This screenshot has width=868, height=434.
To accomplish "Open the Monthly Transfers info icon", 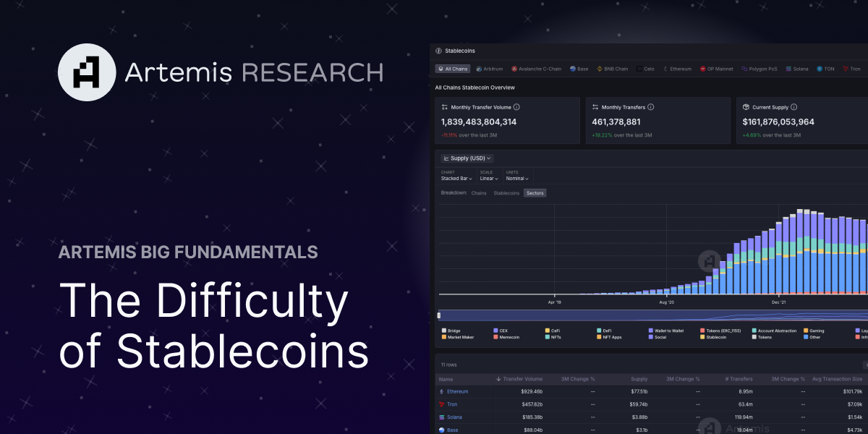I will (651, 107).
